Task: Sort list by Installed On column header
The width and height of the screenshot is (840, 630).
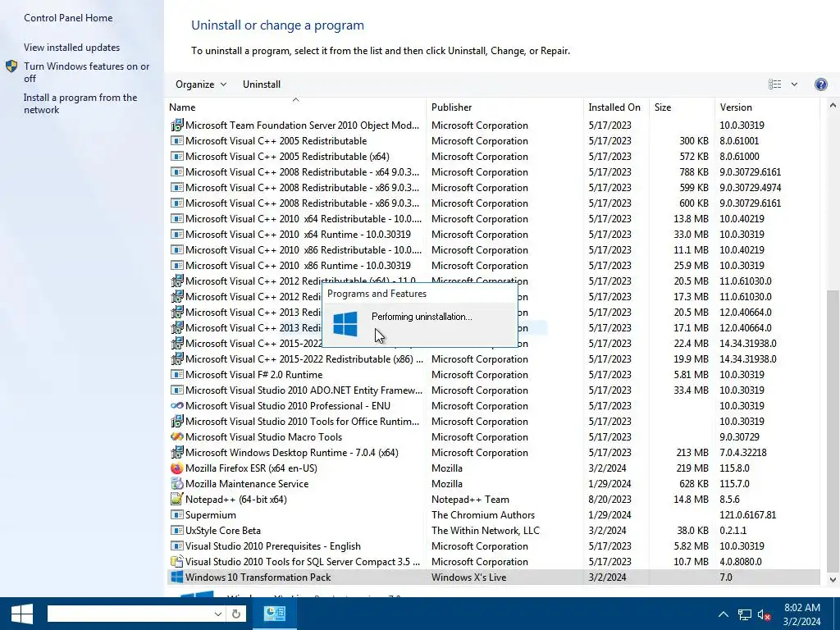Action: (x=614, y=107)
